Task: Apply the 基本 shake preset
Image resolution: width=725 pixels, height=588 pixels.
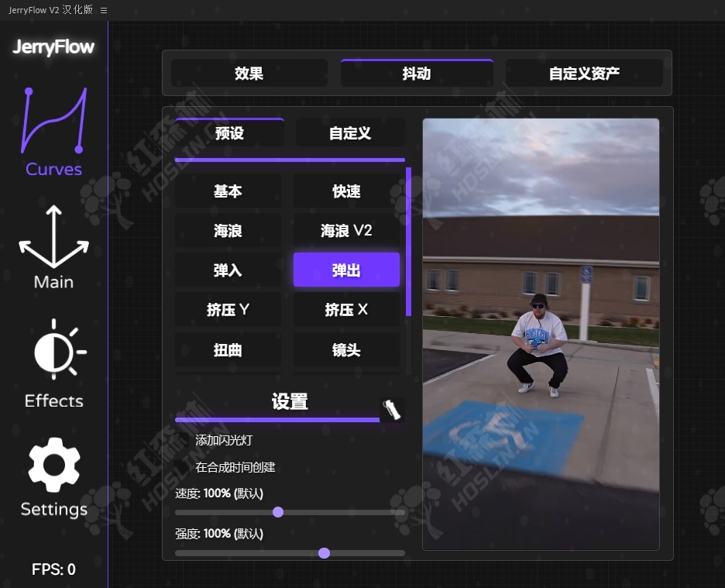Action: (228, 191)
